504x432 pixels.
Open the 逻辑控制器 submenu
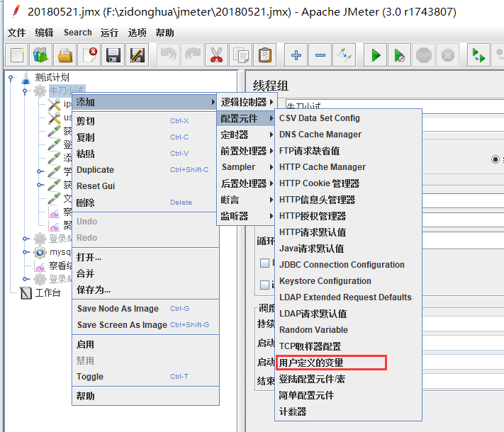tap(247, 102)
